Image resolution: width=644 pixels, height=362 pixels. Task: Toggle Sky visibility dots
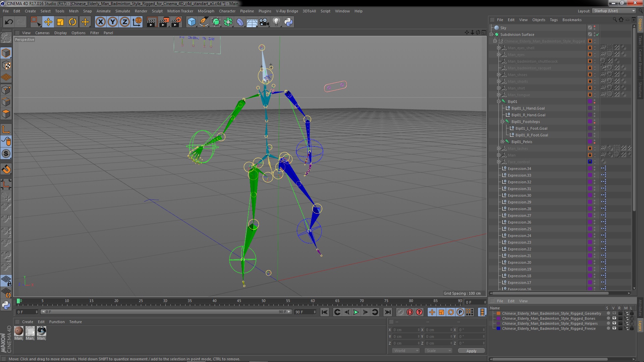coord(595,28)
